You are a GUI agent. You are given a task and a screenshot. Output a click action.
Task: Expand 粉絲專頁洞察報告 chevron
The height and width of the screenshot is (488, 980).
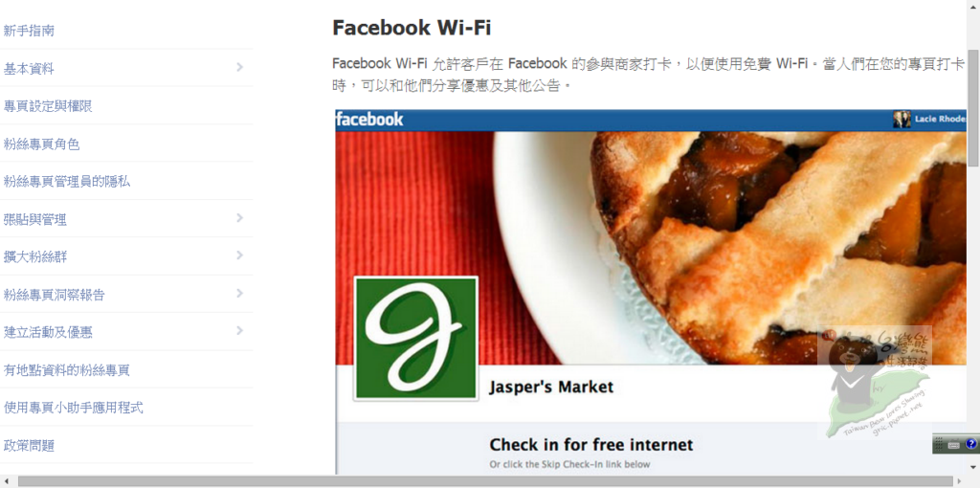(x=240, y=293)
